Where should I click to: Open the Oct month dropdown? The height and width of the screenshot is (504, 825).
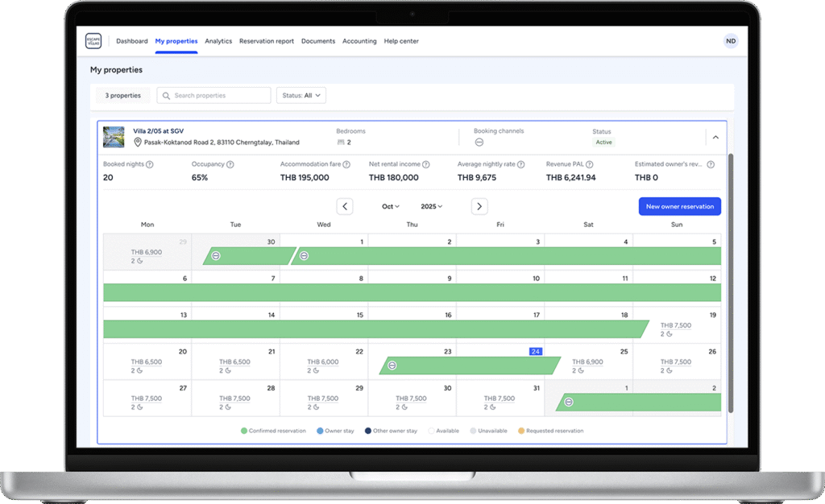391,206
